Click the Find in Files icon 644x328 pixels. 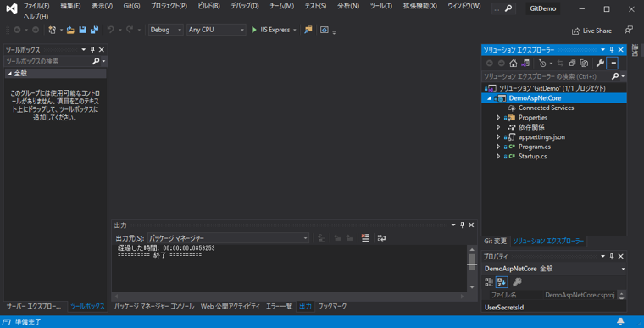coord(308,30)
